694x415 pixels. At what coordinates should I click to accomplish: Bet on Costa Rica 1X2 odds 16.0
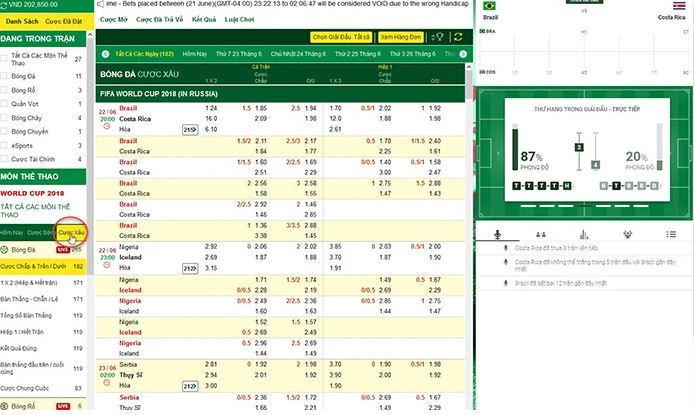(x=211, y=119)
